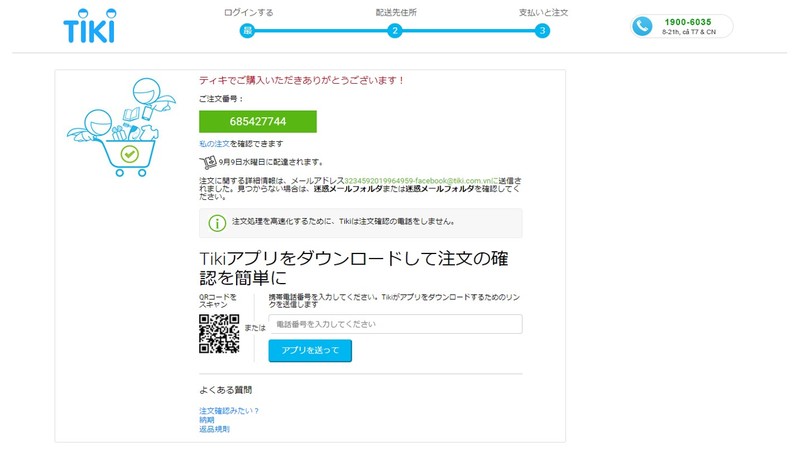Open the 注文確認みたい？ FAQ link
The height and width of the screenshot is (450, 800).
point(229,411)
